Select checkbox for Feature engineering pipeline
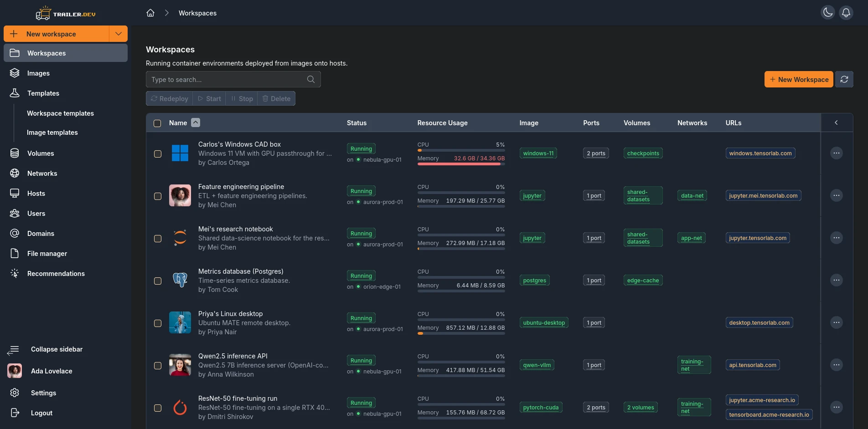Screen dimensions: 868x429 pyautogui.click(x=158, y=196)
